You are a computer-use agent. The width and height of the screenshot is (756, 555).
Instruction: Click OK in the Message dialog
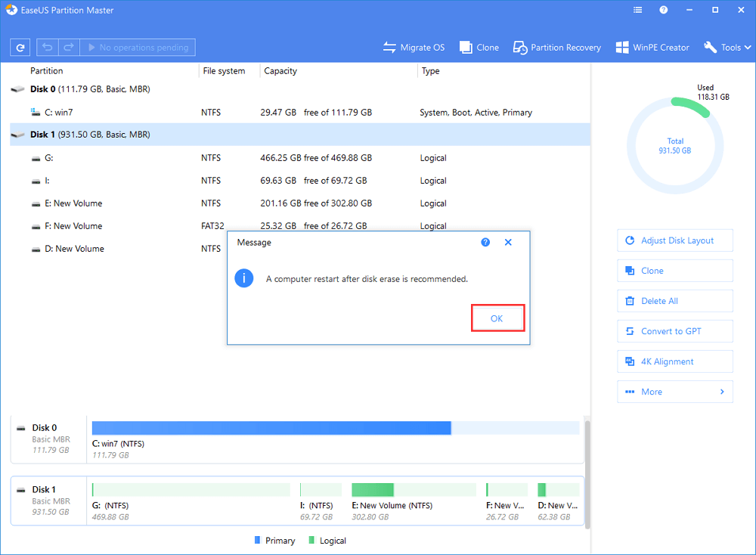click(497, 318)
